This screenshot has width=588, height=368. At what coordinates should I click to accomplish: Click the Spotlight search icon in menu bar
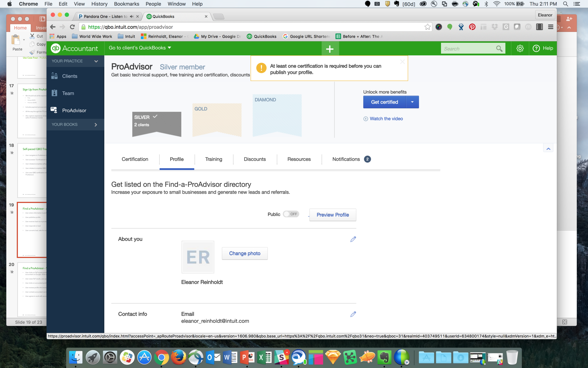[x=566, y=4]
